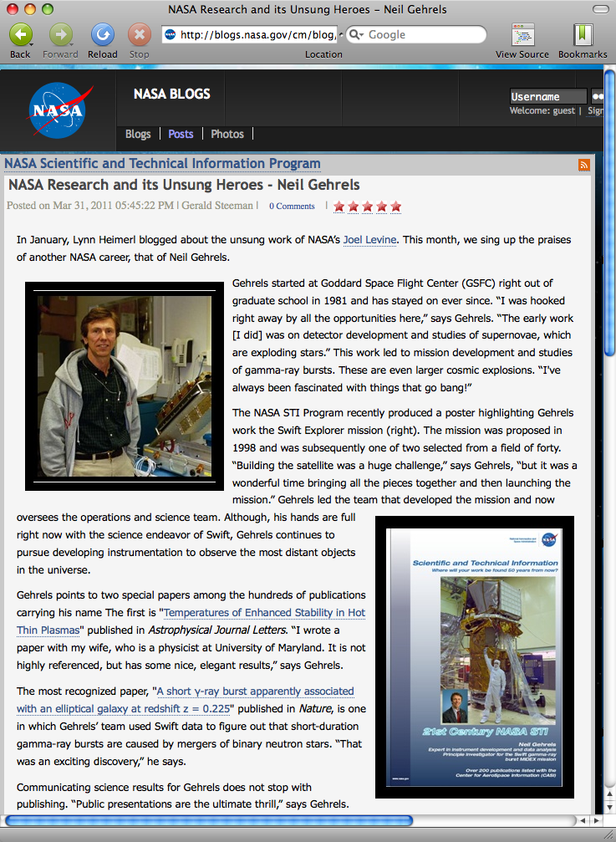Click the scroll down arrow
The image size is (616, 842).
609,807
